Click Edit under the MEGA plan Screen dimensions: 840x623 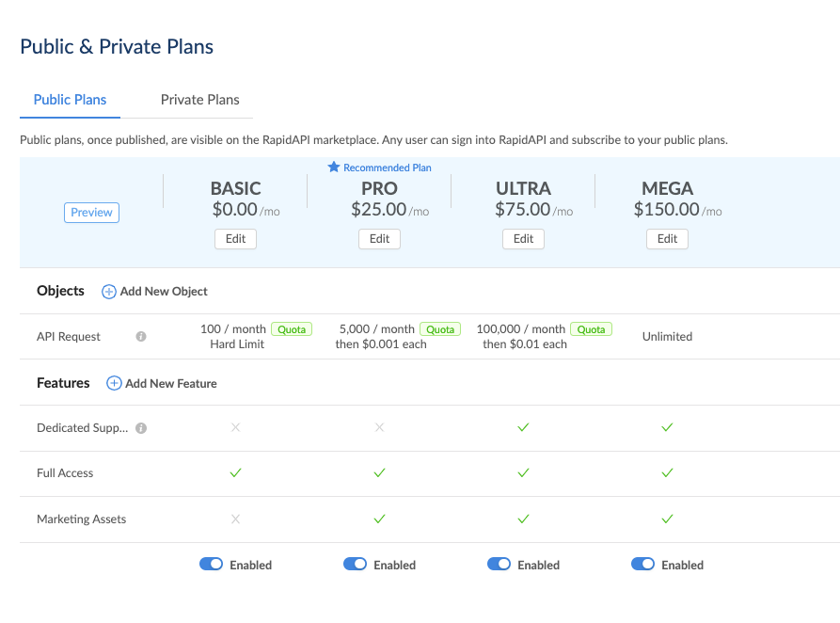(x=668, y=239)
